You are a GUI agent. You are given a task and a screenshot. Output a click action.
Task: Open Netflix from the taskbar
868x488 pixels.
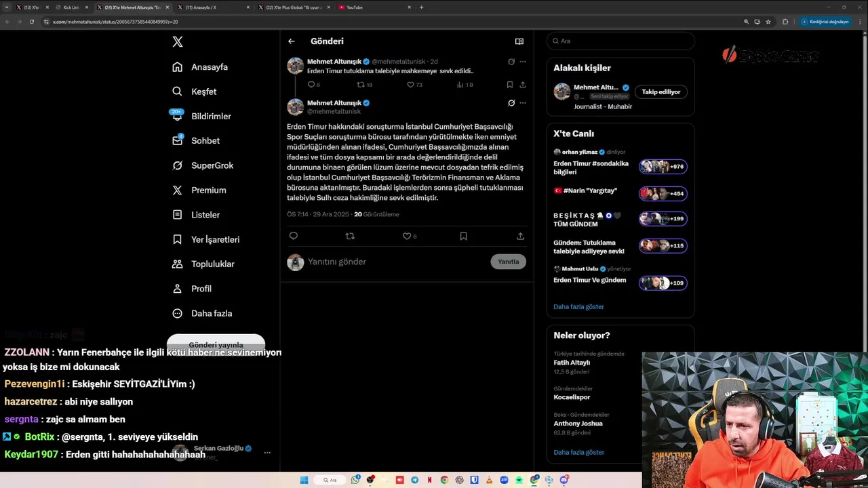[x=429, y=480]
